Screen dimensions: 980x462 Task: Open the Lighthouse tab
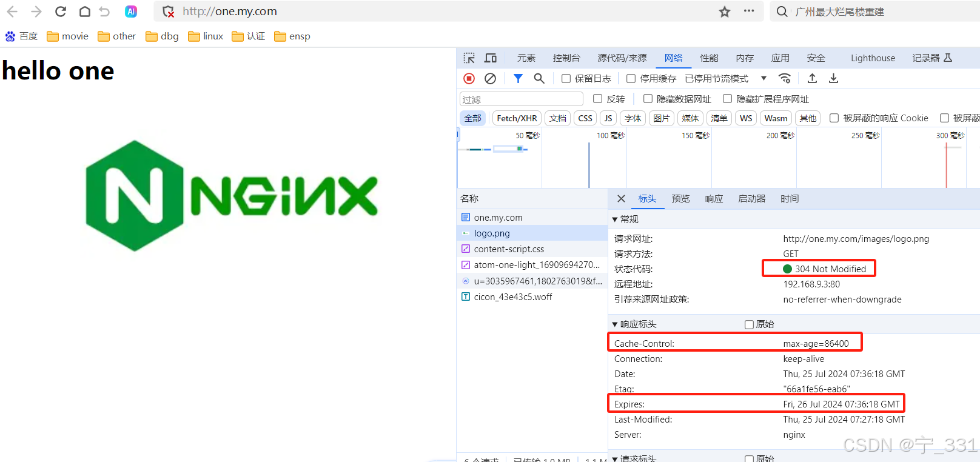(x=873, y=58)
